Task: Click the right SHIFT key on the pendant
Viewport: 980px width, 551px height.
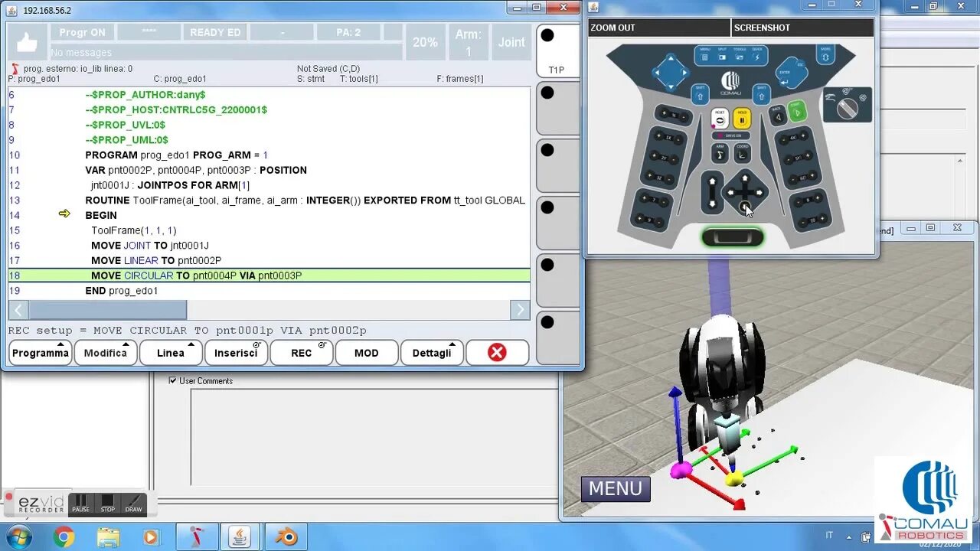Action: [x=761, y=94]
